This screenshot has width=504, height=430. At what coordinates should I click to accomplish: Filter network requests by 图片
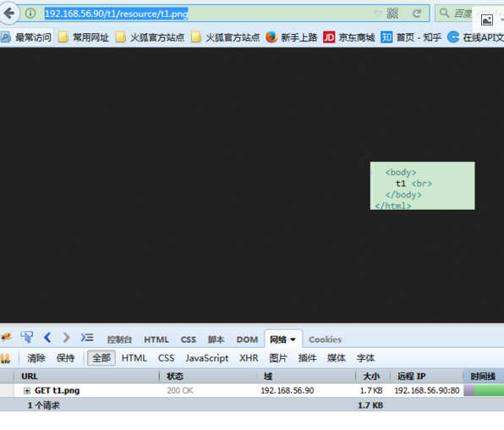pos(278,358)
